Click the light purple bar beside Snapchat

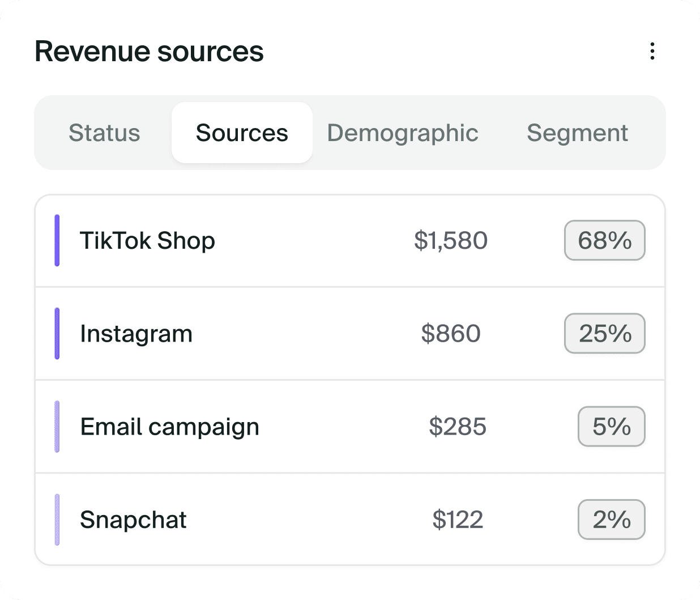(57, 520)
